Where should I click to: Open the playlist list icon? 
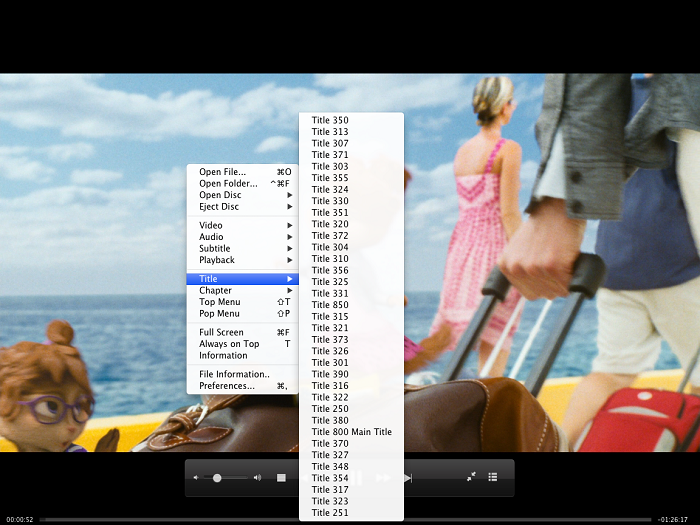point(492,477)
